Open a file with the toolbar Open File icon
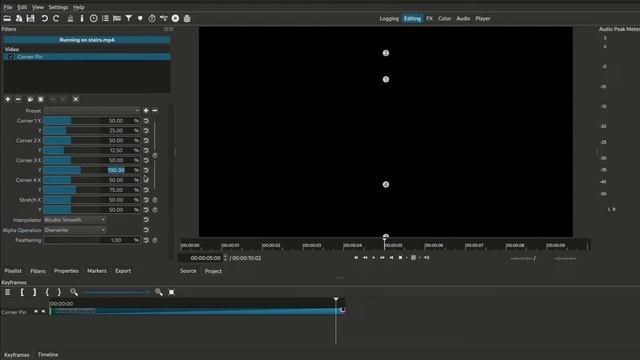Viewport: 640px width, 360px height. point(7,18)
